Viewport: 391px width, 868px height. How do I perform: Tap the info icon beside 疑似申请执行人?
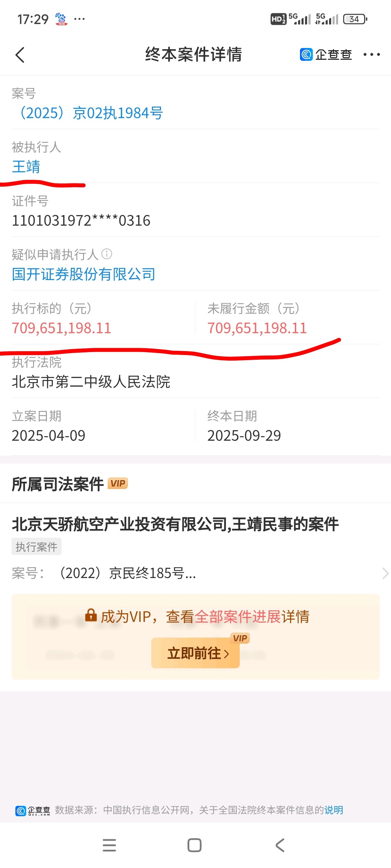(107, 253)
